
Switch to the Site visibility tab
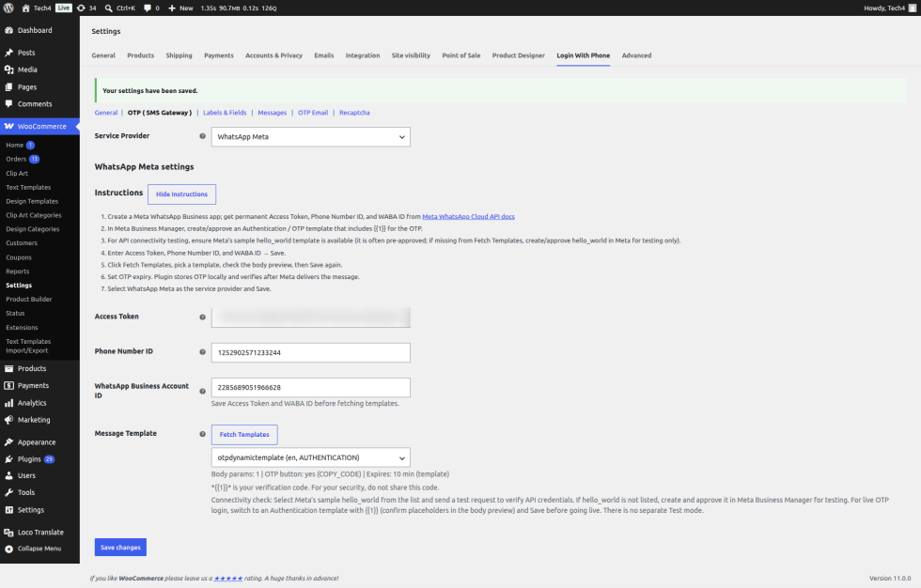pyautogui.click(x=411, y=55)
